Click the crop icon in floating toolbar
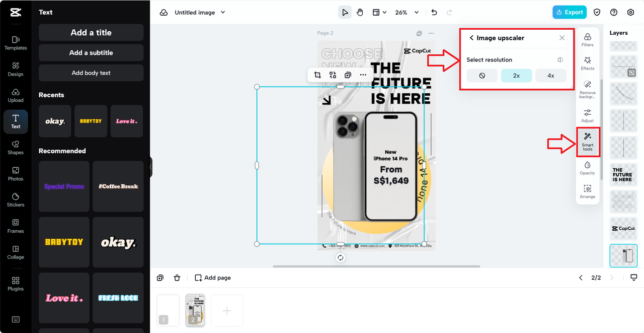The height and width of the screenshot is (333, 644). pos(317,75)
